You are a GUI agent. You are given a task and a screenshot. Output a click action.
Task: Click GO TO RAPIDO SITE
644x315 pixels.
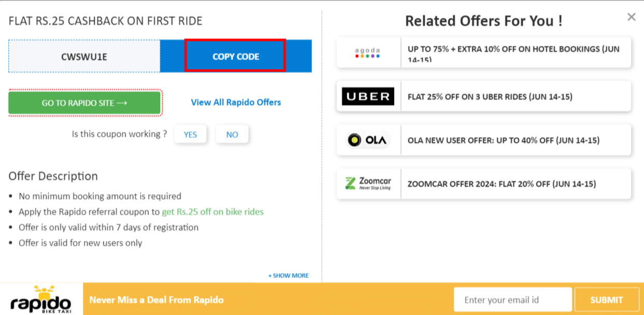(85, 103)
